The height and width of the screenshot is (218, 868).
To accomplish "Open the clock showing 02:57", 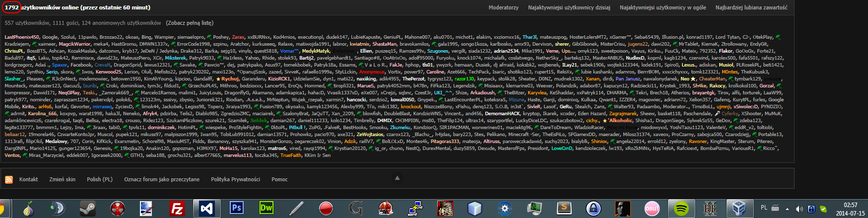I will (851, 209).
